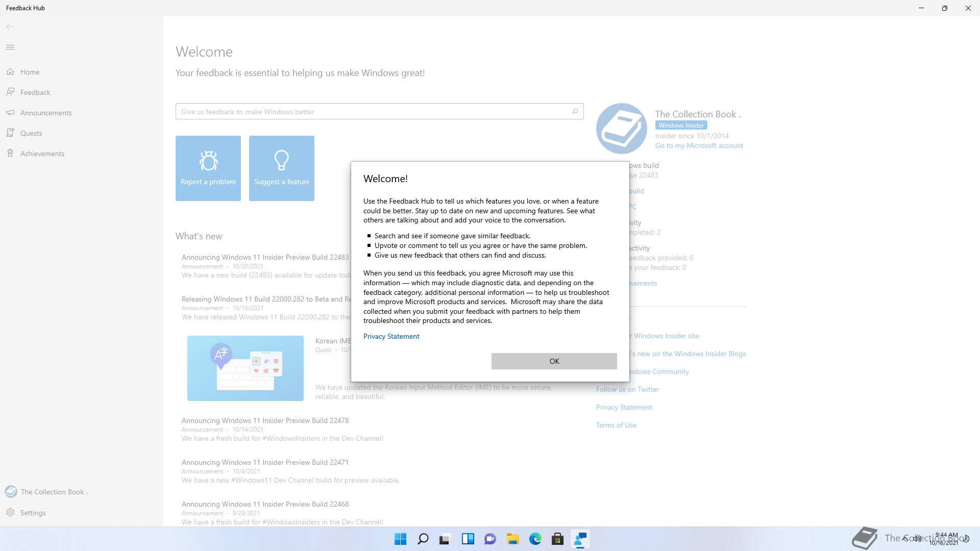Open Task View on the taskbar

click(x=446, y=539)
